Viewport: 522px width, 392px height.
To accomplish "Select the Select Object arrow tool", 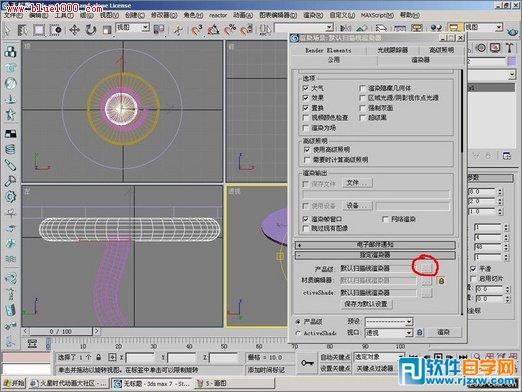I will [7, 30].
